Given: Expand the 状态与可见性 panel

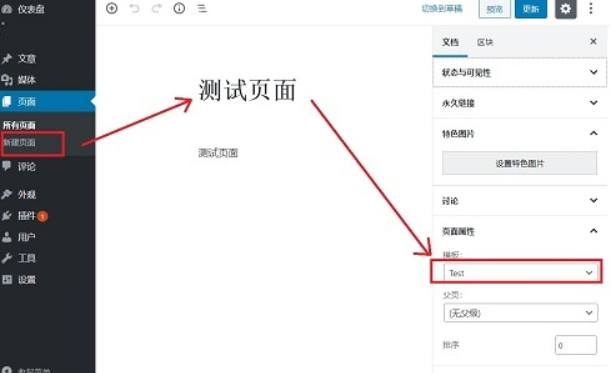Looking at the screenshot, I should 519,72.
